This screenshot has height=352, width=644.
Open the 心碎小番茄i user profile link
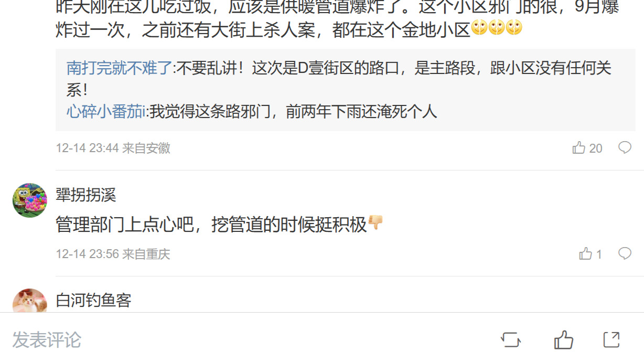click(x=106, y=111)
